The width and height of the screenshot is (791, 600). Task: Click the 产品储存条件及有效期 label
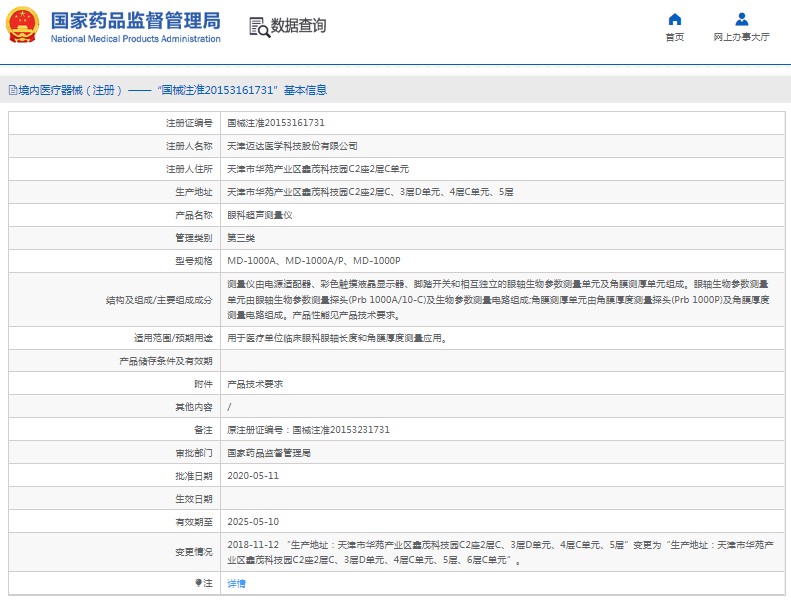[166, 361]
